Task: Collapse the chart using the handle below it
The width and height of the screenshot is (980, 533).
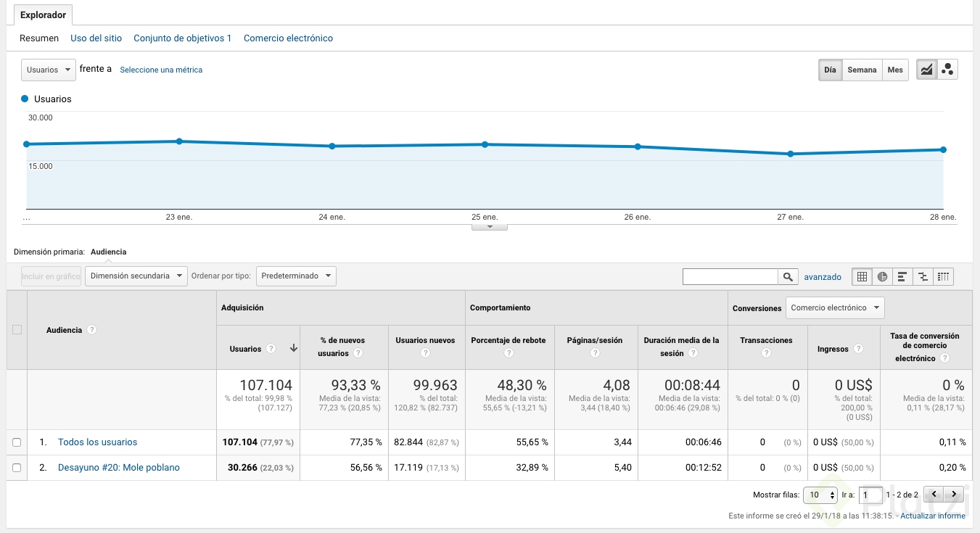Action: point(490,226)
